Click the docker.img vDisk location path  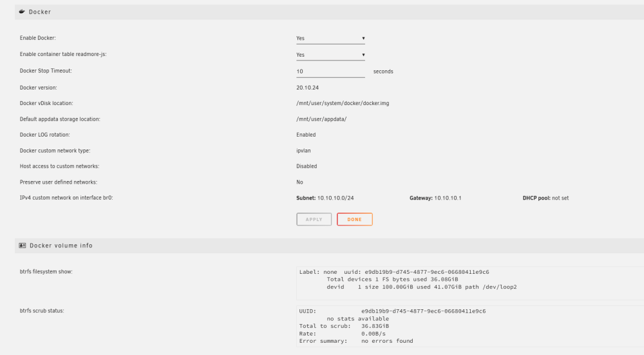343,103
